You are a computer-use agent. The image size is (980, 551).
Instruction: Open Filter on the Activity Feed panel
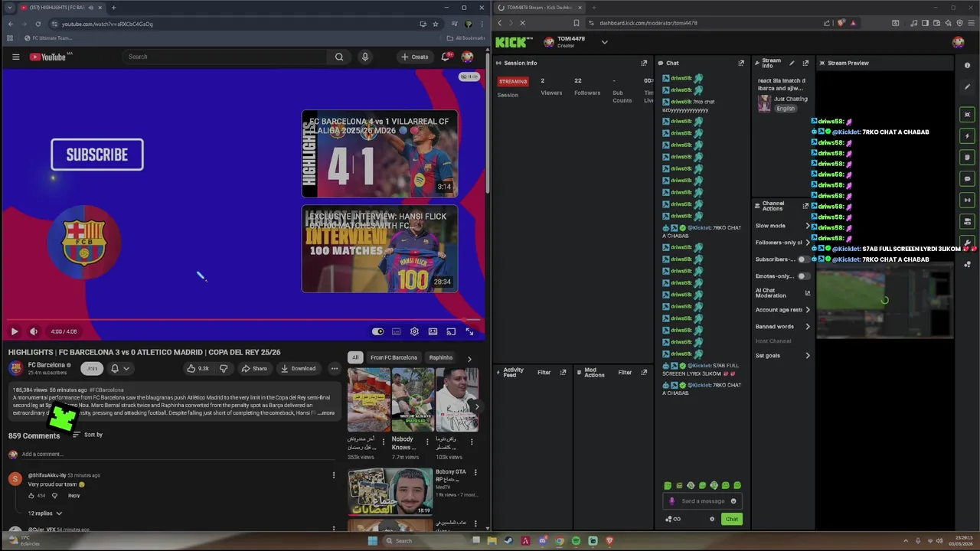[x=544, y=372]
